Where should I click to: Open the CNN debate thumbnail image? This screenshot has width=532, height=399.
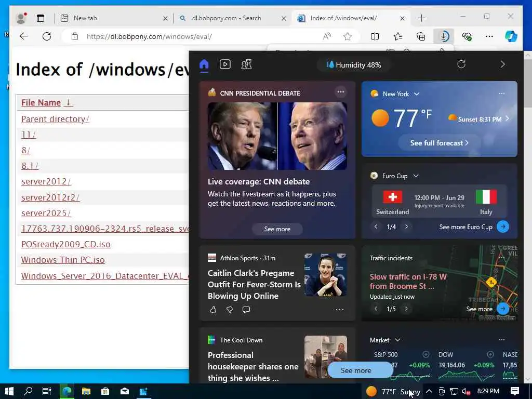(277, 136)
